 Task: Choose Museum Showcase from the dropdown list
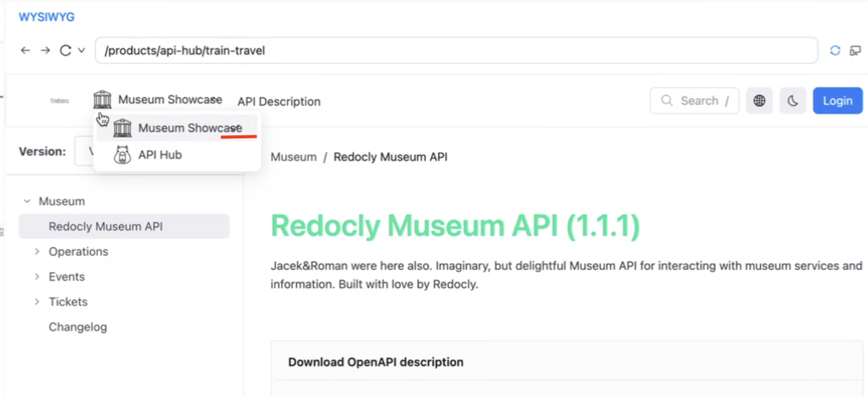(178, 128)
